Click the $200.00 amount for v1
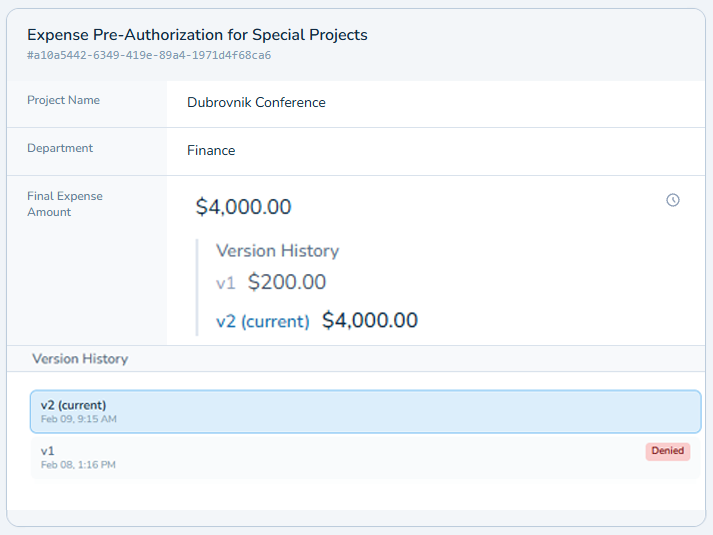Screen dimensions: 713x535 point(287,282)
